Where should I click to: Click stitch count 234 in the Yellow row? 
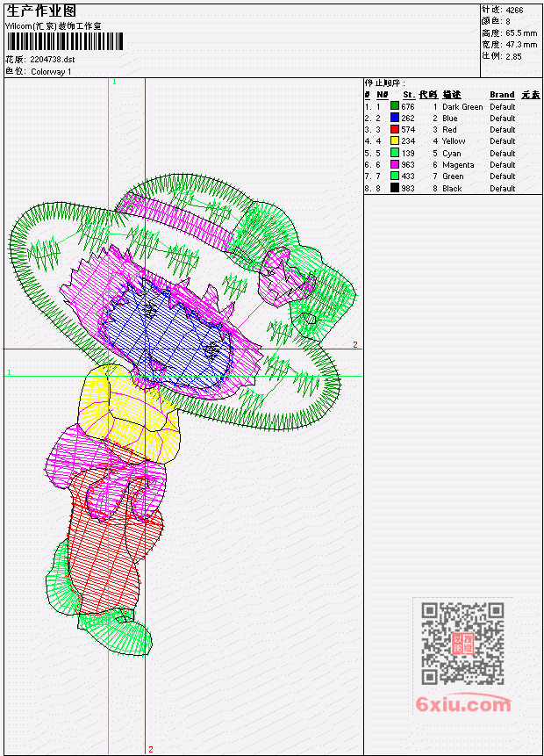tap(408, 141)
